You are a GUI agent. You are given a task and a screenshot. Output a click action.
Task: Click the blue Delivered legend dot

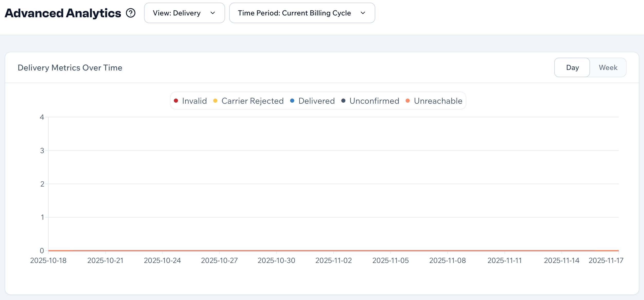[292, 101]
